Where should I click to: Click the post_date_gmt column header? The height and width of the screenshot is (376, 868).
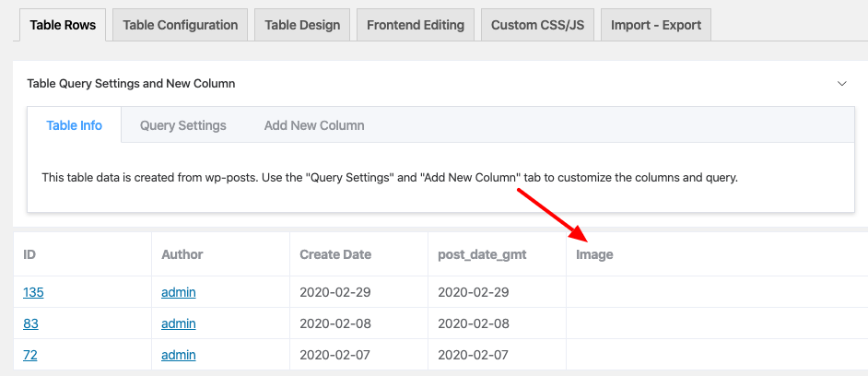point(482,254)
